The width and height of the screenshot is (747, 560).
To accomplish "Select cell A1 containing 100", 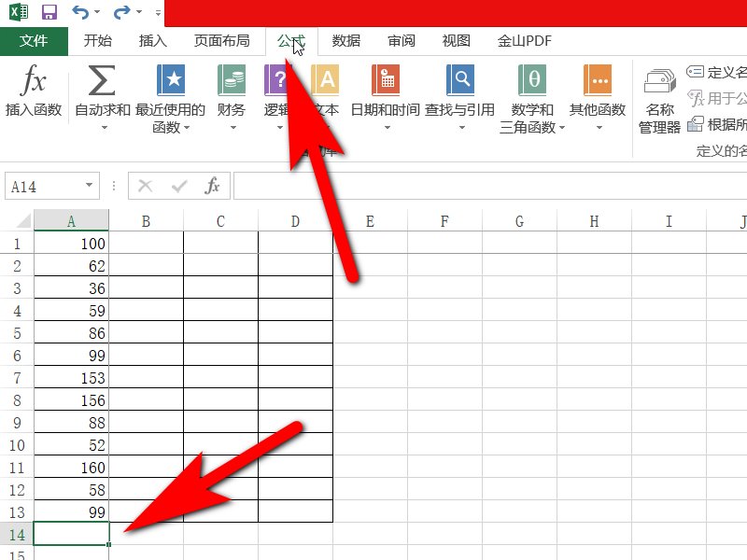I will (x=72, y=243).
